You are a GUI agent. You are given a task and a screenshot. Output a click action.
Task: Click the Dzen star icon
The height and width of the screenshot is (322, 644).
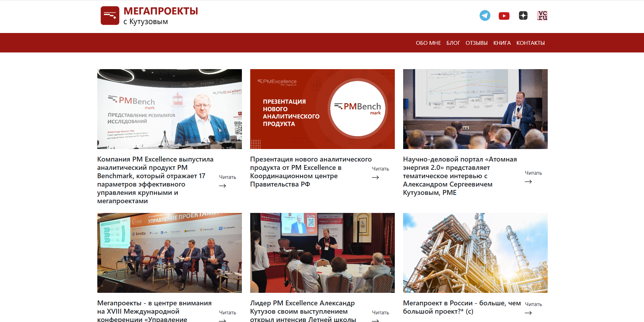pos(523,16)
